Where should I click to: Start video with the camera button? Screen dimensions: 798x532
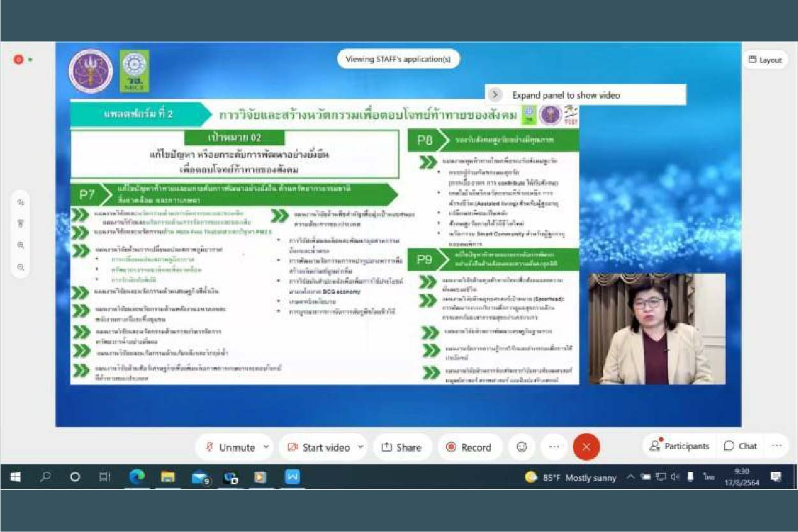(317, 447)
